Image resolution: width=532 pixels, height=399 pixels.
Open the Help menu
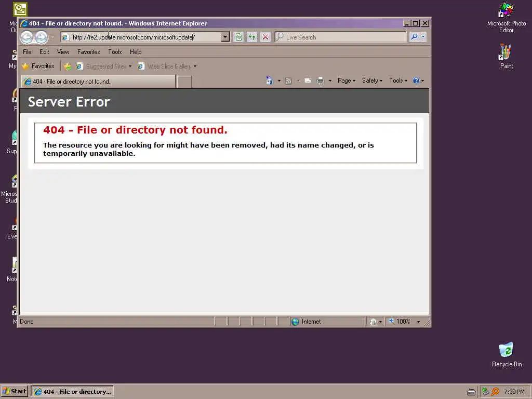(136, 52)
